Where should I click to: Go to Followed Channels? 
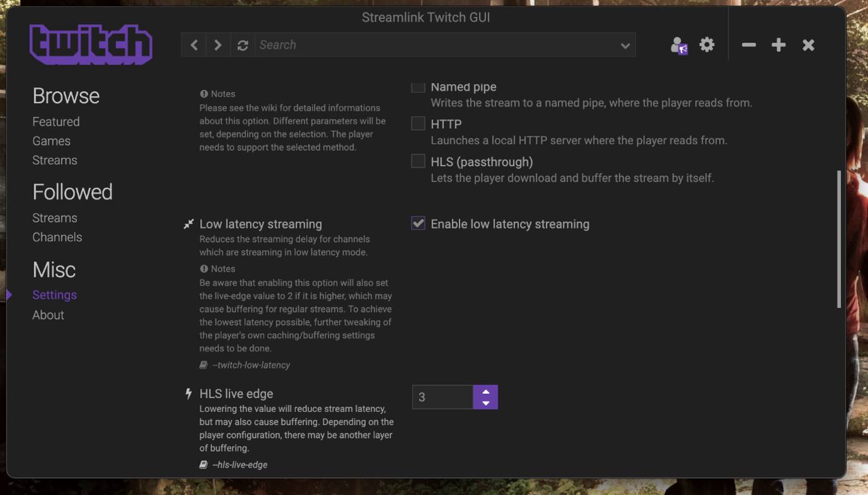pyautogui.click(x=57, y=237)
